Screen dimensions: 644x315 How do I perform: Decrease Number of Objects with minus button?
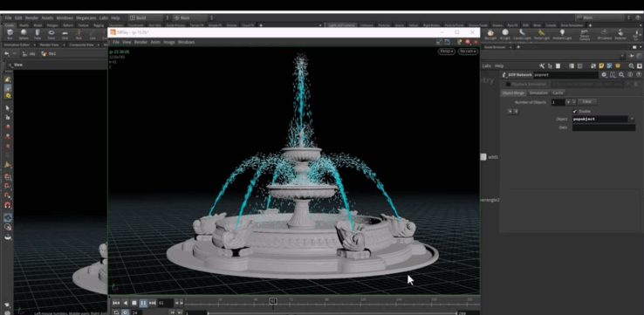click(574, 102)
